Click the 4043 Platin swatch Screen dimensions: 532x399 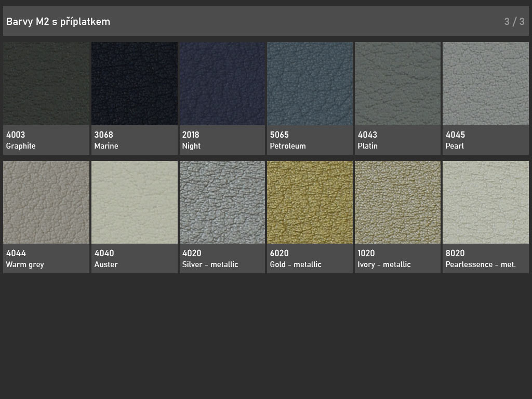397,84
